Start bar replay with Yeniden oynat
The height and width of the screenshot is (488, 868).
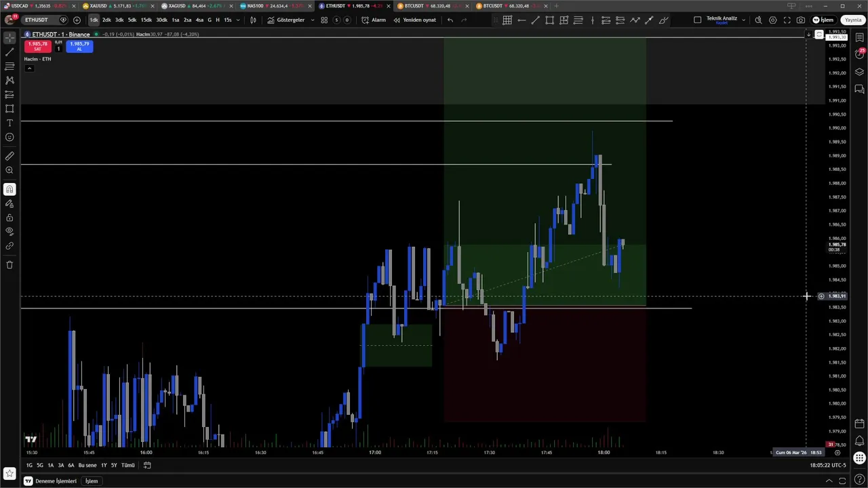pyautogui.click(x=415, y=20)
